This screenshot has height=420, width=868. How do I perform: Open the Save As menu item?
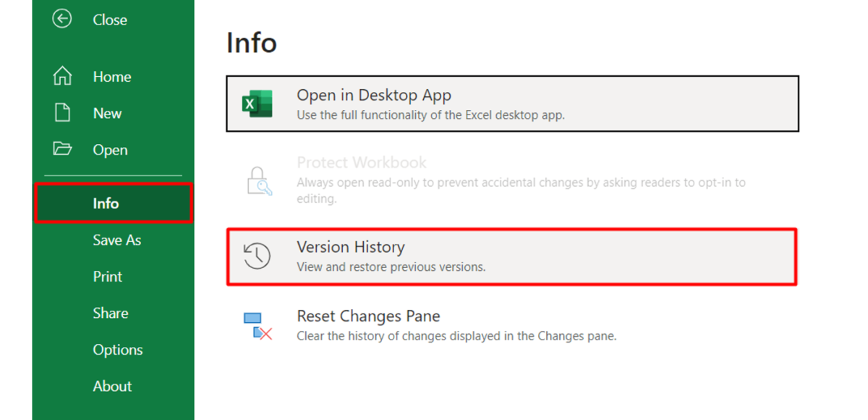click(116, 240)
